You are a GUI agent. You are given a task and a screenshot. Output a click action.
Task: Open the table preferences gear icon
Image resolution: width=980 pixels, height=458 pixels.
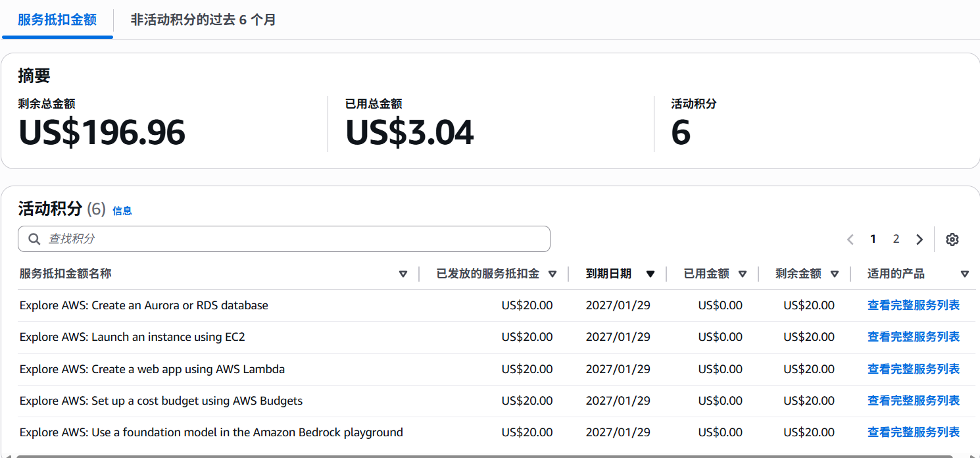click(952, 240)
